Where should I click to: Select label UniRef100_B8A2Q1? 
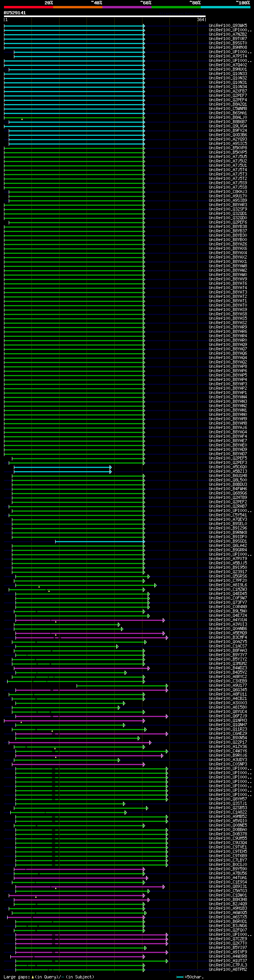pyautogui.click(x=228, y=104)
